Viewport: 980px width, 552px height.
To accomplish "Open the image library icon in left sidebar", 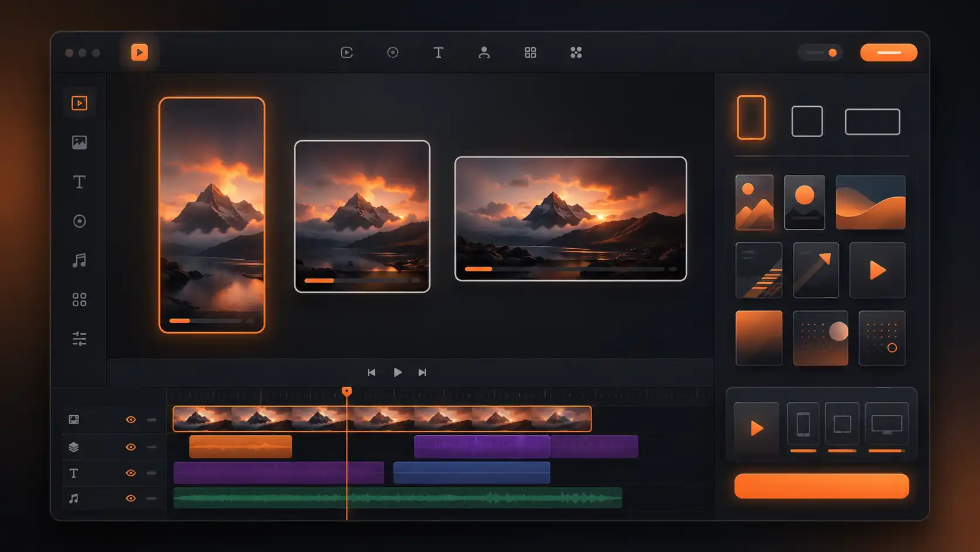I will click(80, 143).
